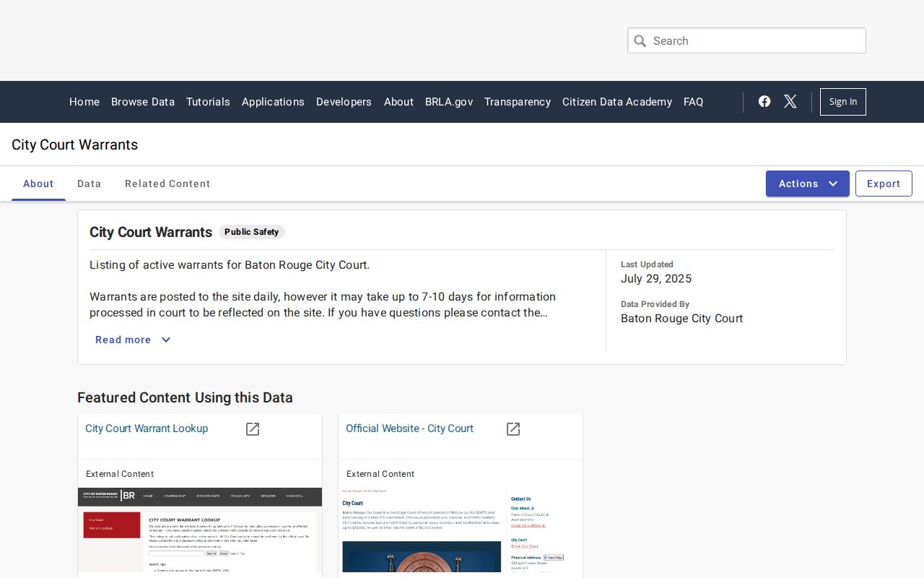Open the Actions dropdown menu
The width and height of the screenshot is (924, 578).
[808, 184]
